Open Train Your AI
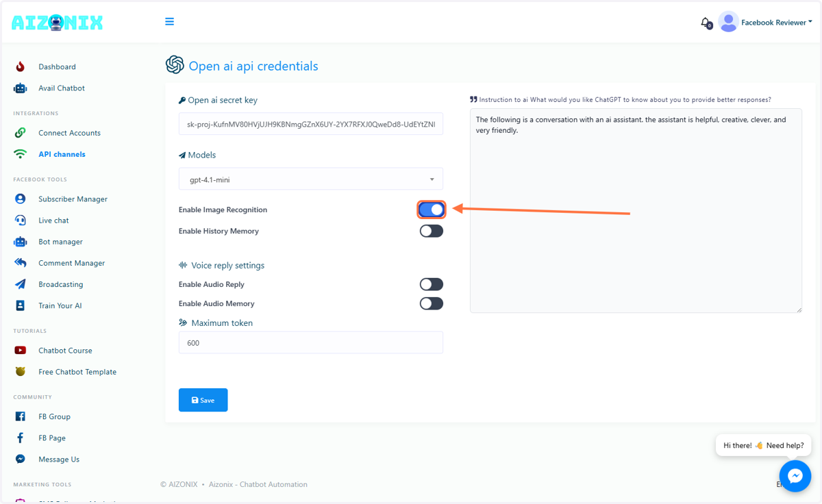822x504 pixels. (60, 305)
